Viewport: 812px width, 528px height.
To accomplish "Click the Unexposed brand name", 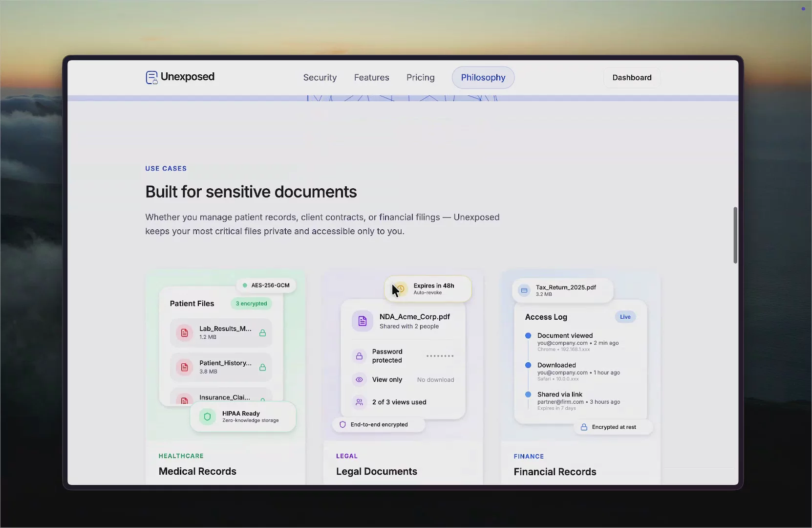I will 188,77.
